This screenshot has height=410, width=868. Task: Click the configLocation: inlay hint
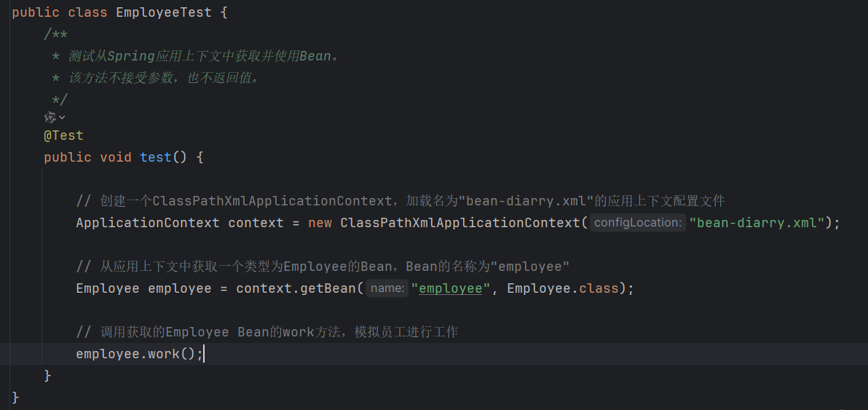coord(638,222)
